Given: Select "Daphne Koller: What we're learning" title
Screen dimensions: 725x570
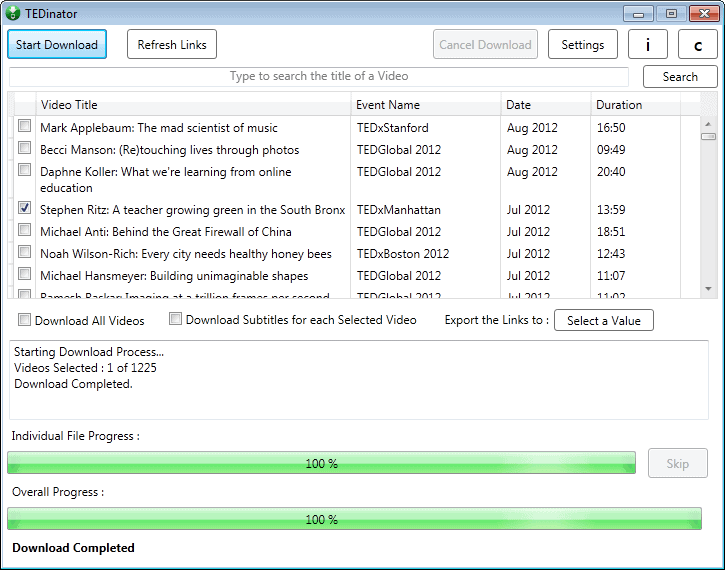Looking at the screenshot, I should (x=166, y=179).
